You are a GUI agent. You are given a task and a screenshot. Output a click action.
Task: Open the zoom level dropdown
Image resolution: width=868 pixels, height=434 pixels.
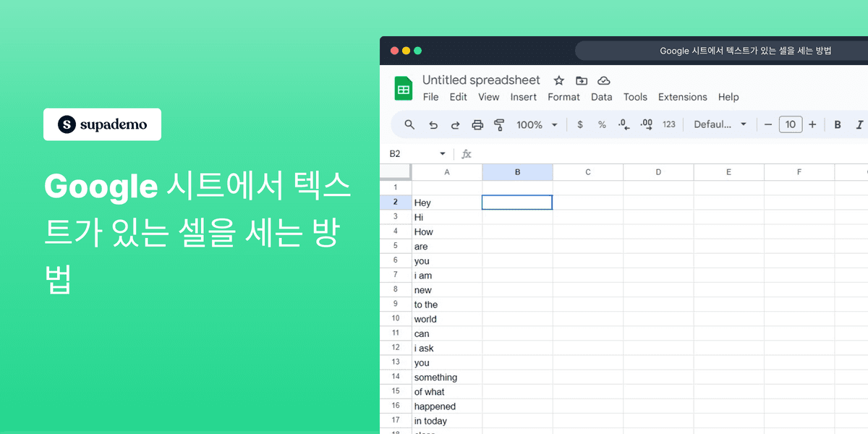[537, 124]
